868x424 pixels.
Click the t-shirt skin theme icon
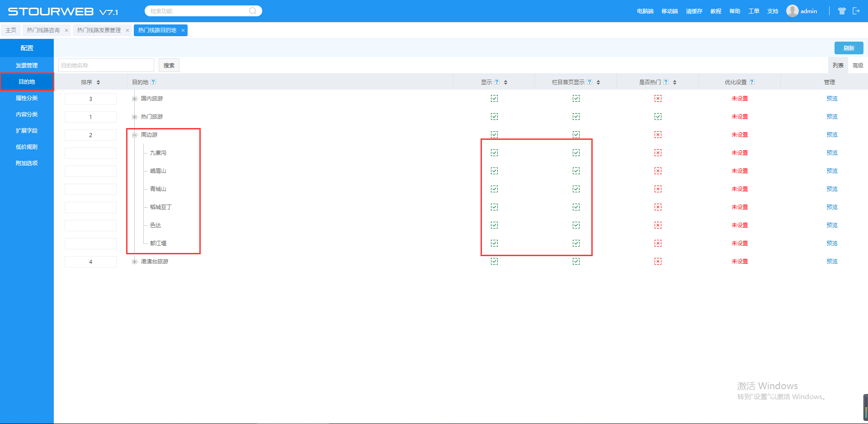tap(841, 11)
